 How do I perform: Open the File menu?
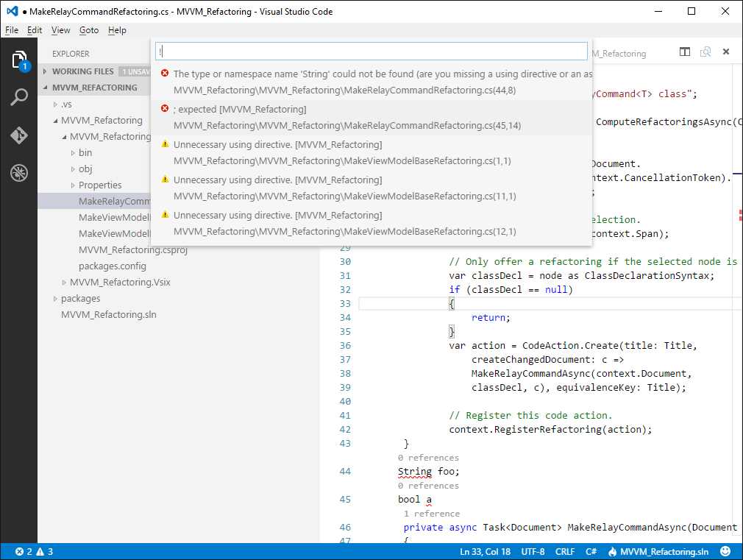[12, 30]
